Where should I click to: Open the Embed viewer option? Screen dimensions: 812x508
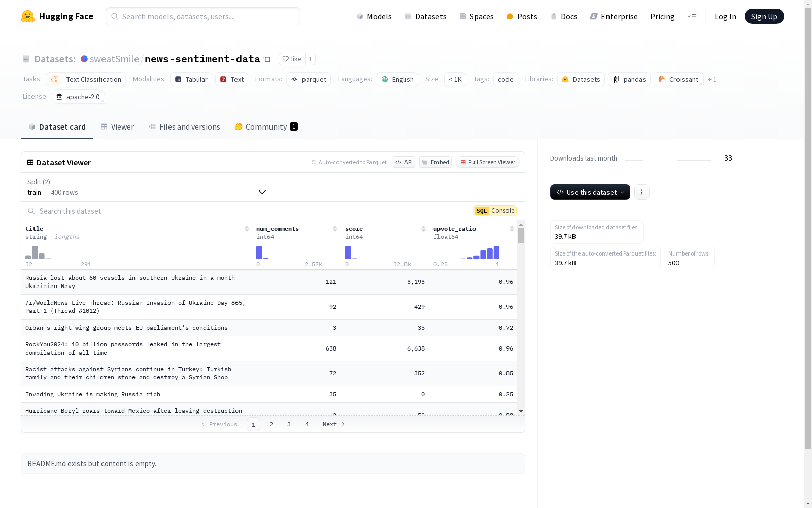tap(435, 162)
